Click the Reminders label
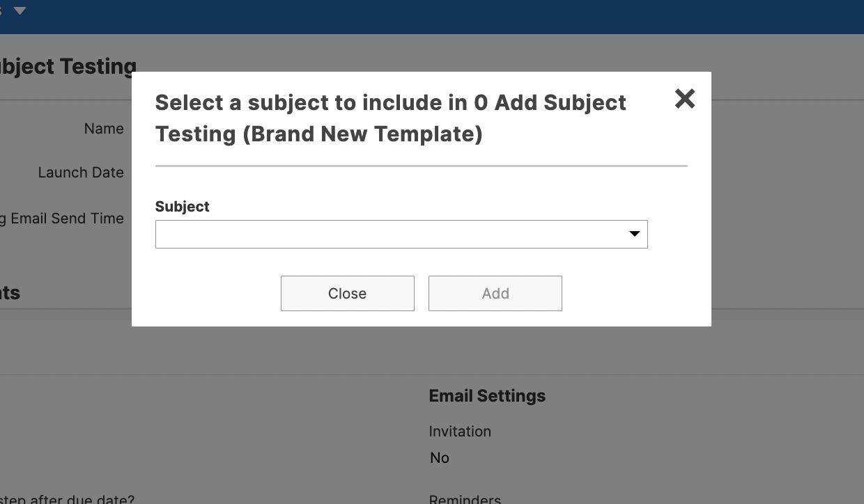 [x=465, y=499]
